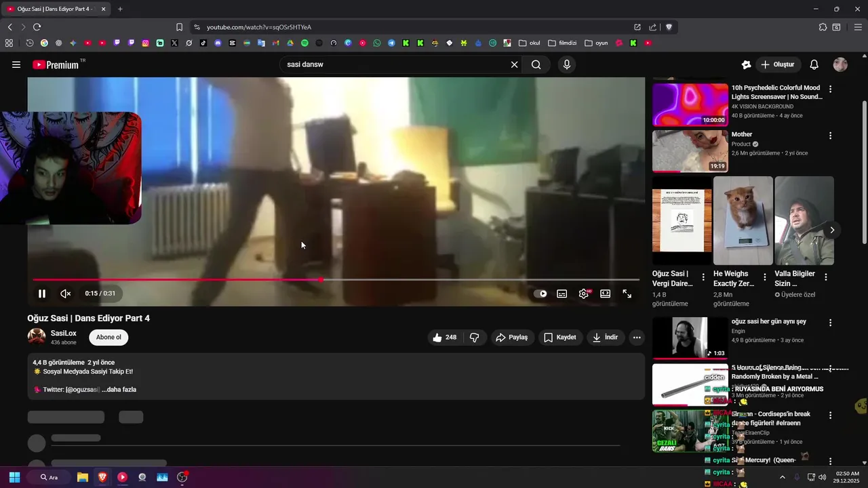
Task: Seek along the red video progress bar
Action: click(x=336, y=279)
